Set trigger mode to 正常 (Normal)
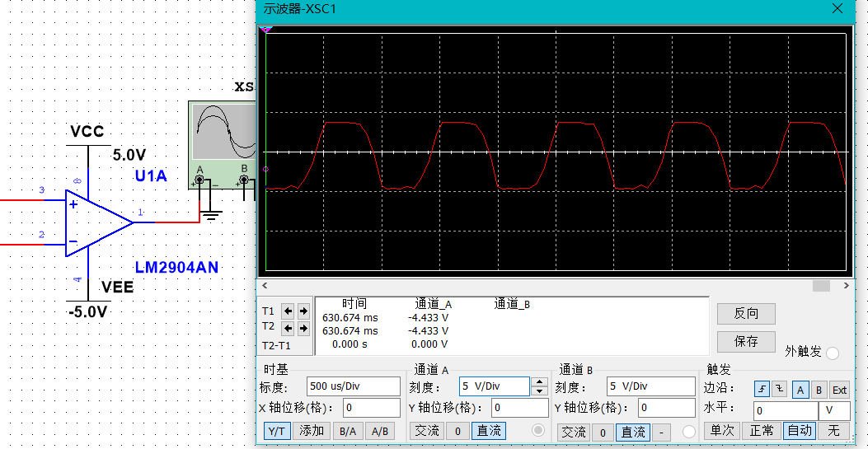This screenshot has height=449, width=868. click(x=762, y=430)
